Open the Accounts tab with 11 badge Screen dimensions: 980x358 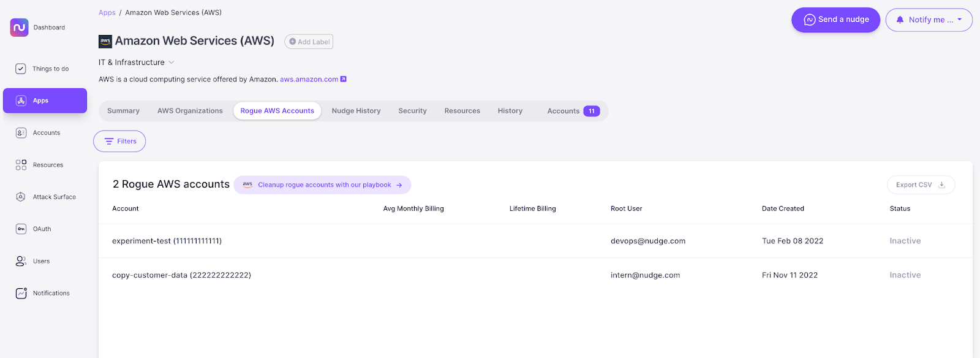573,111
